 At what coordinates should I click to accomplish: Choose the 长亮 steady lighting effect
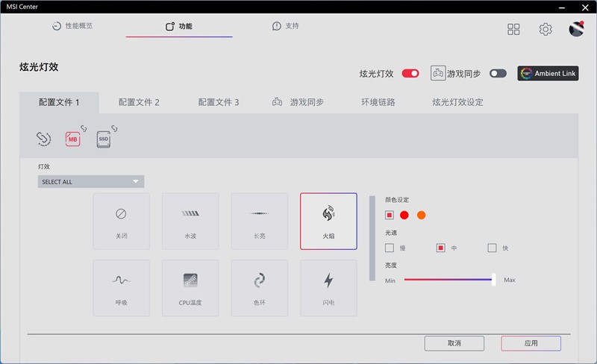tap(259, 222)
